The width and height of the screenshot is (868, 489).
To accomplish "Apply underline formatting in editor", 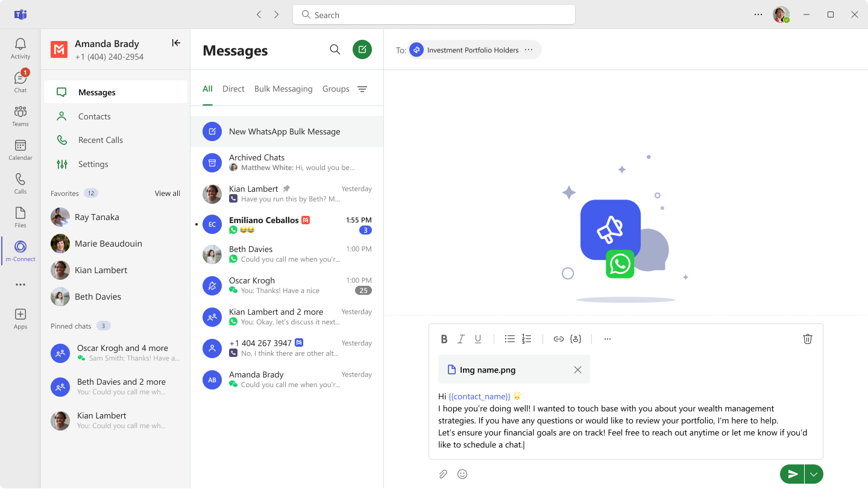I will tap(478, 339).
